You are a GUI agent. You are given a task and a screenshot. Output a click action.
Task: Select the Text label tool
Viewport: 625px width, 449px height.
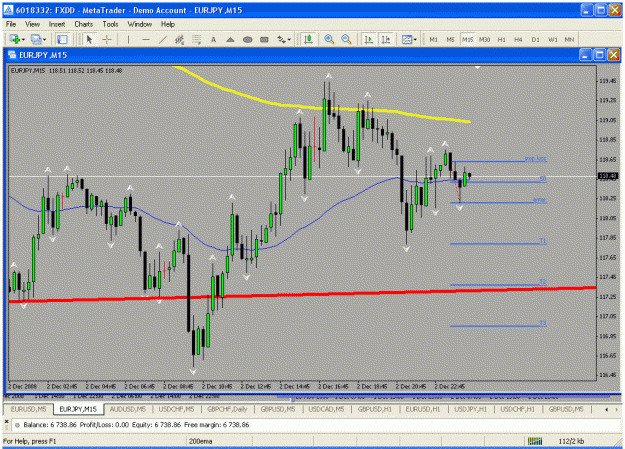point(213,39)
